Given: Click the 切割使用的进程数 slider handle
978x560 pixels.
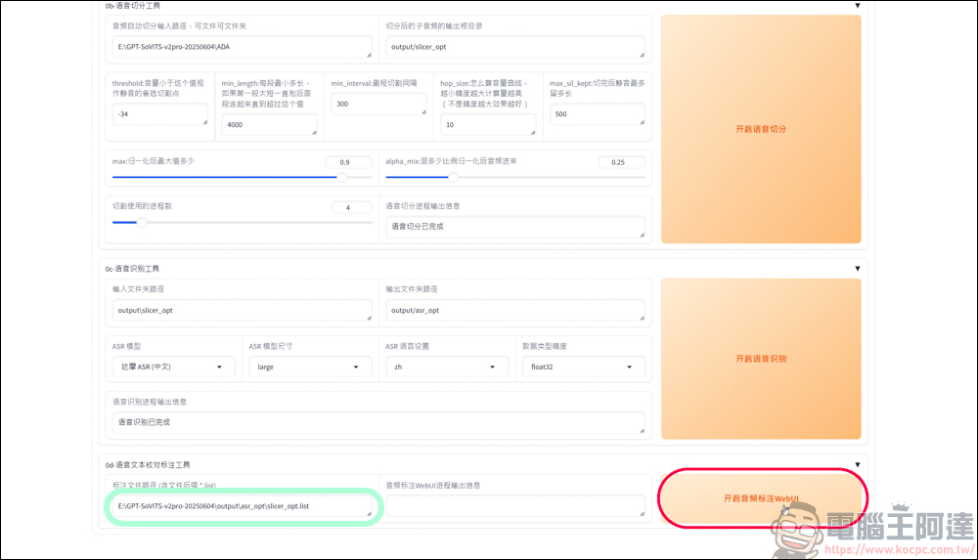Looking at the screenshot, I should point(142,222).
